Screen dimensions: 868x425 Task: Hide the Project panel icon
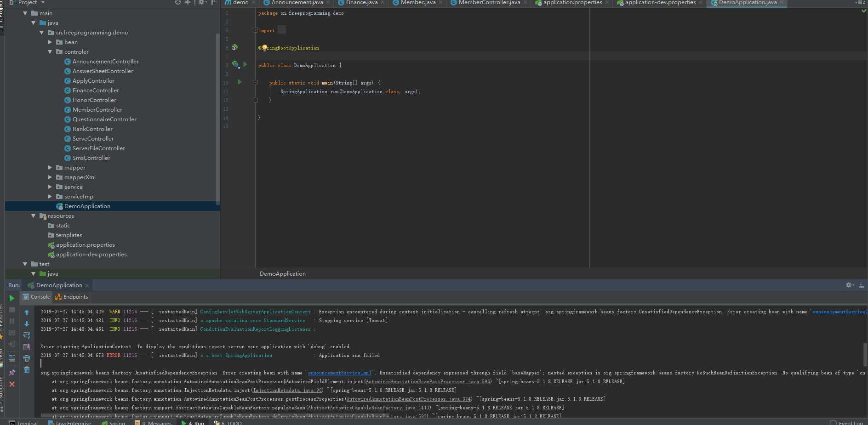[x=214, y=2]
